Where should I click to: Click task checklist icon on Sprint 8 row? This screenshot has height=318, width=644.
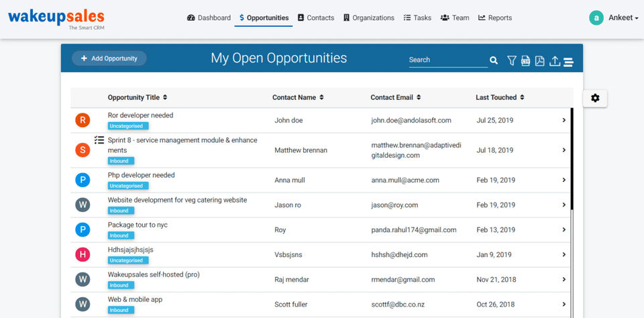click(x=99, y=140)
